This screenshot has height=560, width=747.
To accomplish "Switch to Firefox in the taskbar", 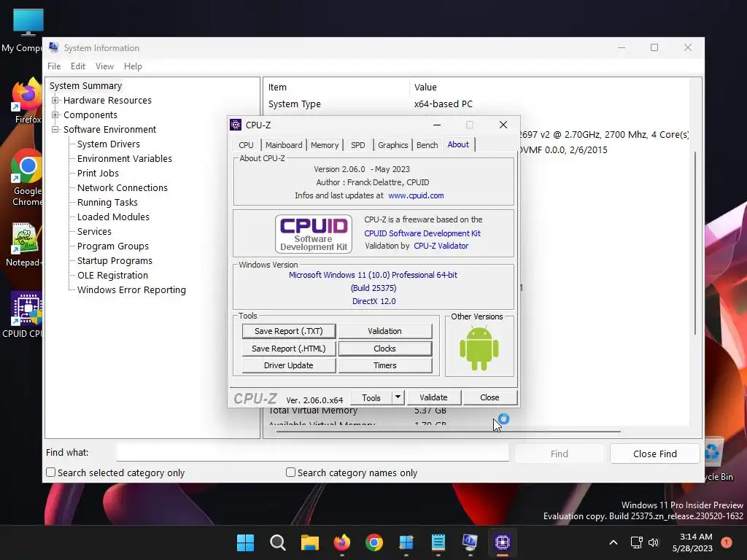I will (x=342, y=542).
